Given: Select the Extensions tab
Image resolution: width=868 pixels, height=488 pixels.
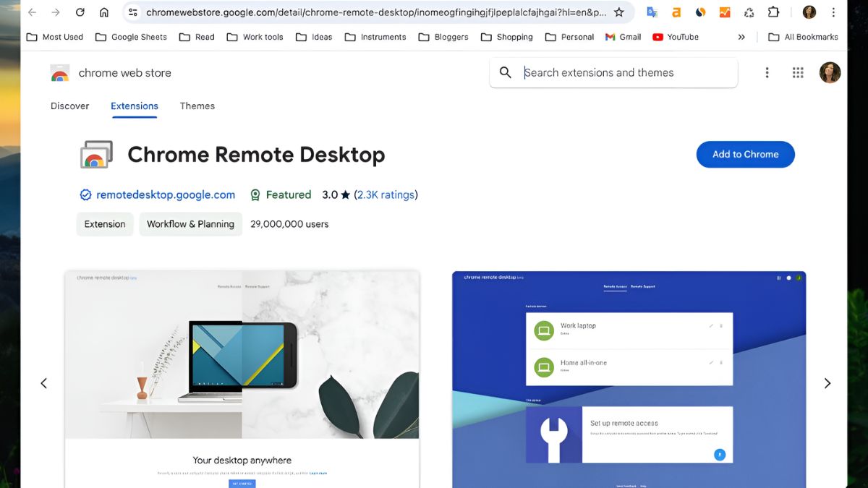Looking at the screenshot, I should tap(135, 106).
